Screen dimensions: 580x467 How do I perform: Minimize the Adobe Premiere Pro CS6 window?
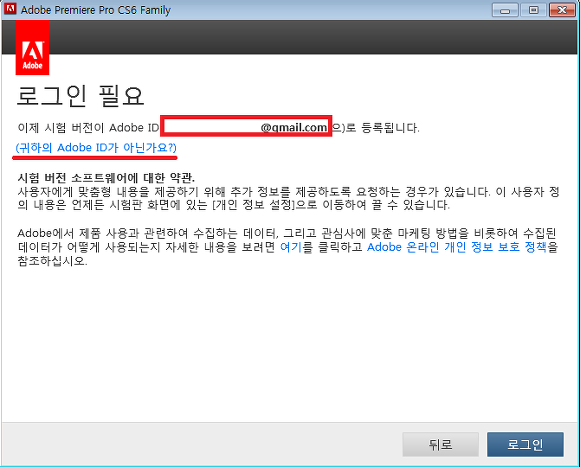click(x=505, y=10)
